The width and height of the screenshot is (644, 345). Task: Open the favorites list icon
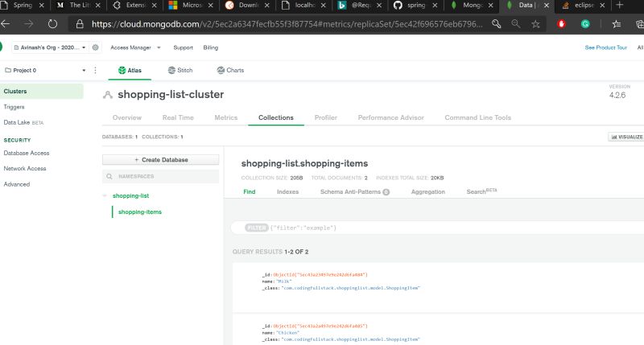(x=617, y=24)
